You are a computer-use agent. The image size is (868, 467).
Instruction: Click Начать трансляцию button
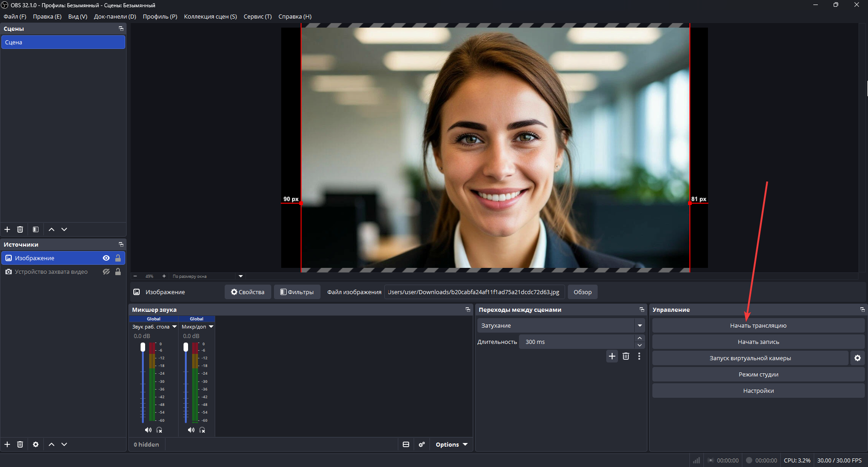pyautogui.click(x=758, y=325)
